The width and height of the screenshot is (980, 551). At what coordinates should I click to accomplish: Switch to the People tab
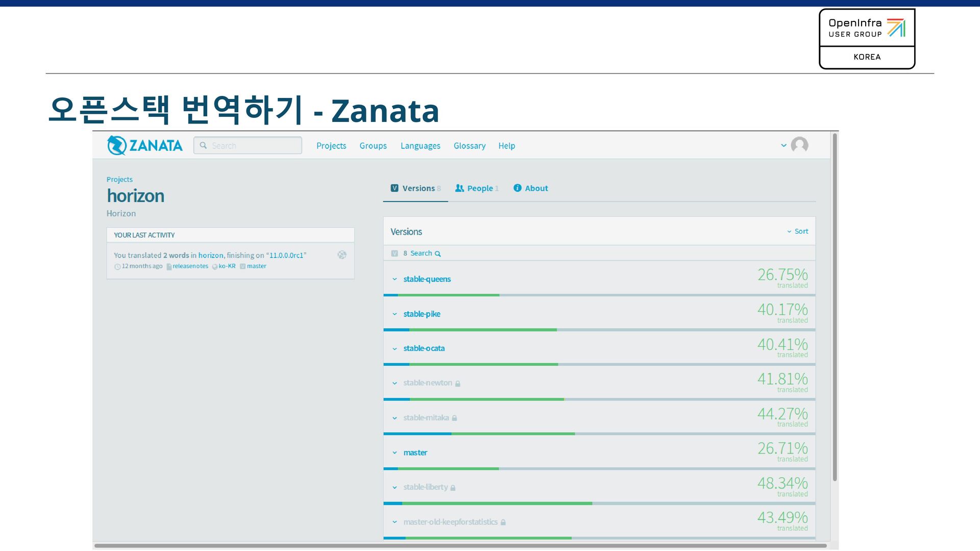click(477, 188)
